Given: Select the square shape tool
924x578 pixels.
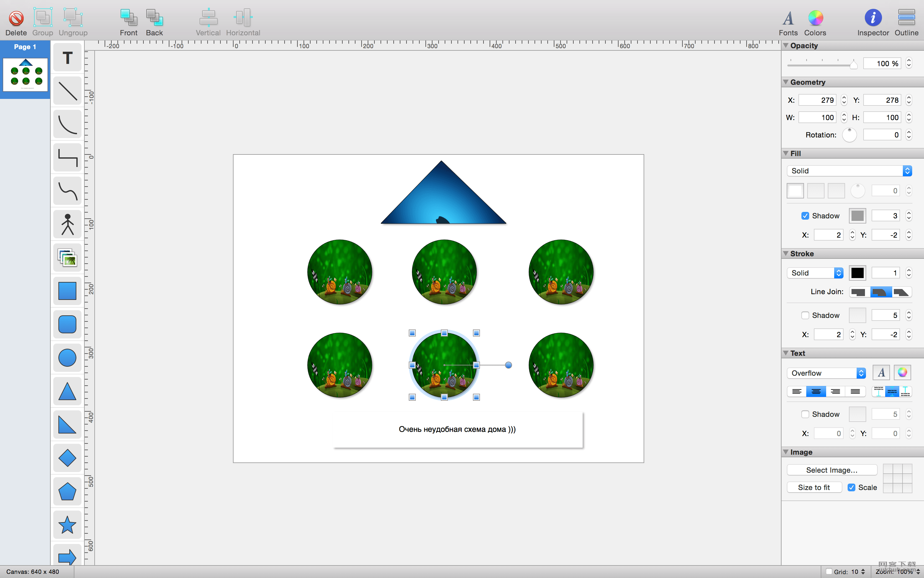Looking at the screenshot, I should pyautogui.click(x=67, y=291).
